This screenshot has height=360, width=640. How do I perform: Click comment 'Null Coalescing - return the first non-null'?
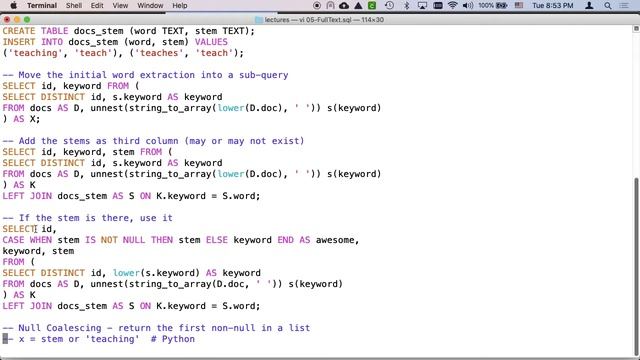pyautogui.click(x=156, y=328)
